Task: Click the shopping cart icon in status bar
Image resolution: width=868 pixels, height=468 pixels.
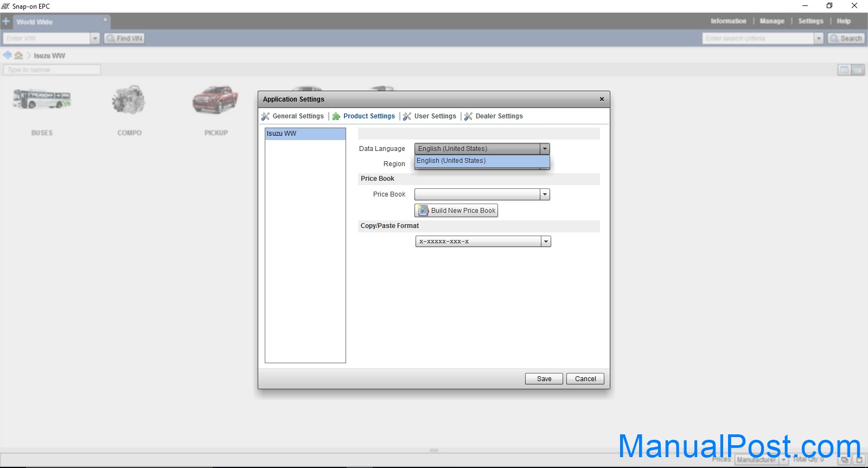Action: point(859,460)
